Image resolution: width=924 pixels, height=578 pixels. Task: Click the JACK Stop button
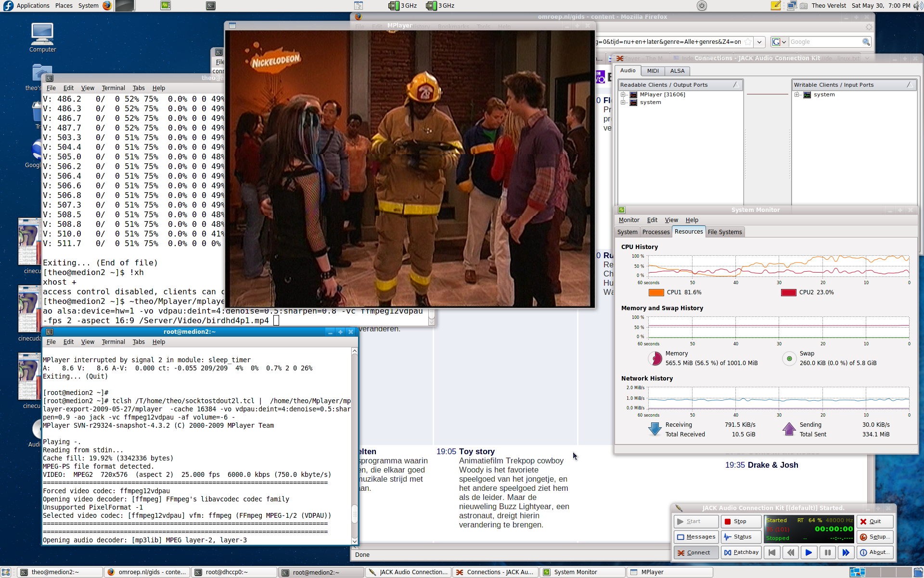point(741,521)
